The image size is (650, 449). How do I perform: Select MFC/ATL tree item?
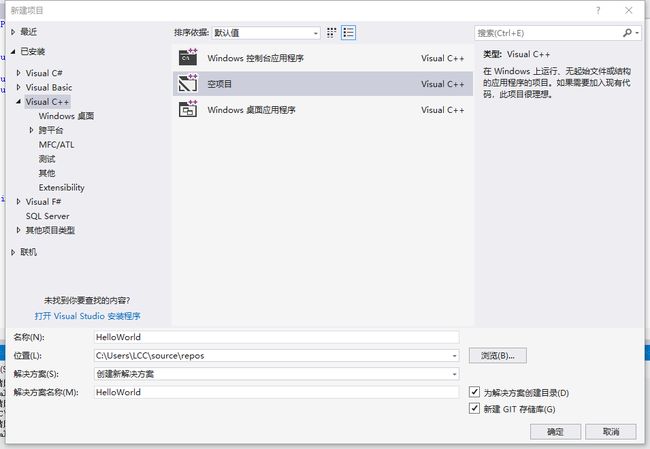pos(56,145)
